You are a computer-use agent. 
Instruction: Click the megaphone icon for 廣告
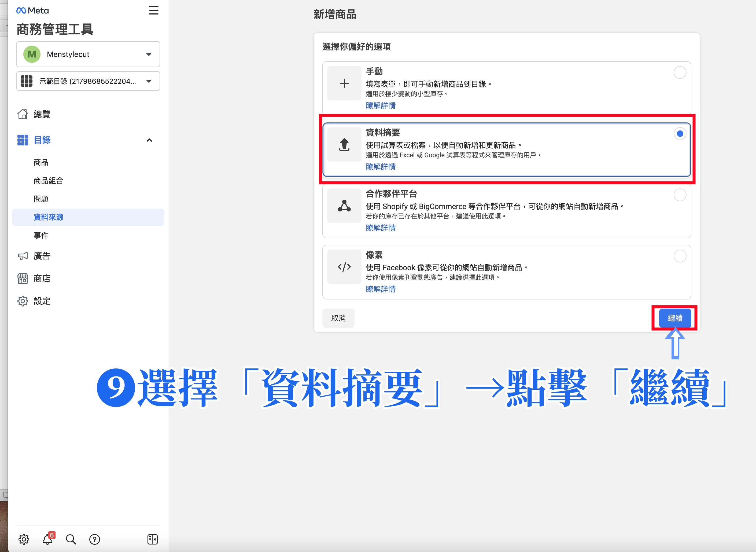click(23, 256)
